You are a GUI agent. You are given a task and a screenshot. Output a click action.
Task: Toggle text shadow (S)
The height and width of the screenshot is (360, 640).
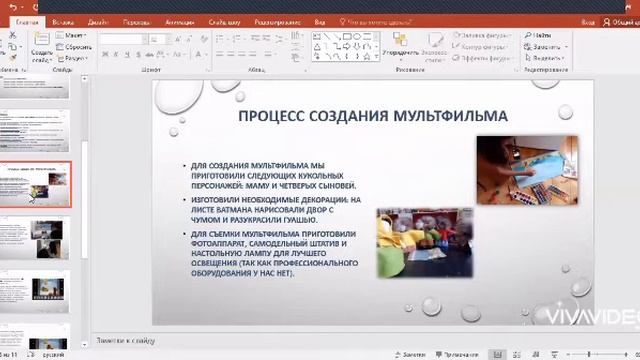tap(138, 54)
